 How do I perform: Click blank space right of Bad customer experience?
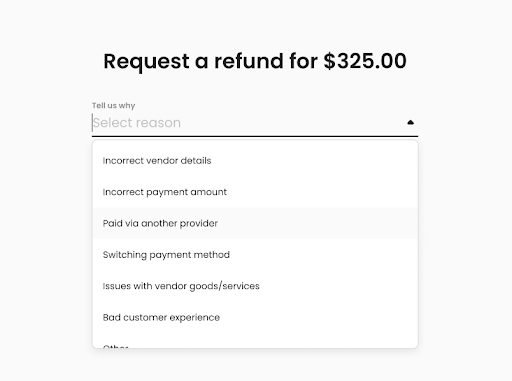coord(318,317)
